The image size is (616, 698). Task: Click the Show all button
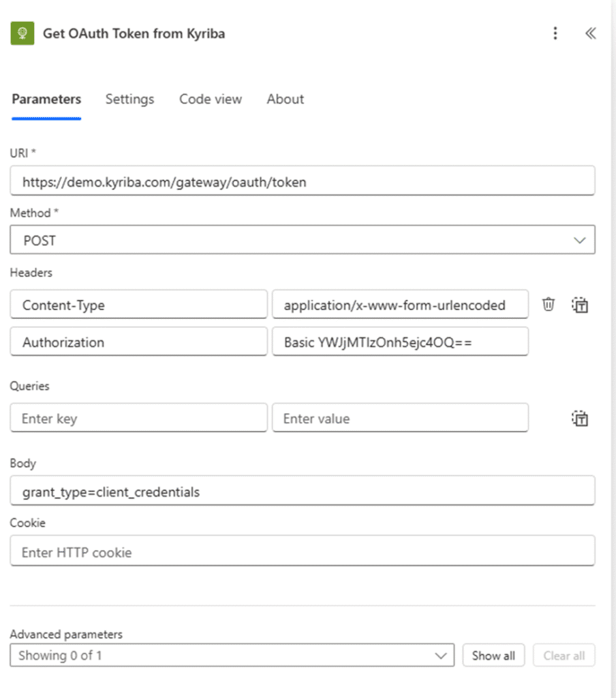(x=493, y=656)
